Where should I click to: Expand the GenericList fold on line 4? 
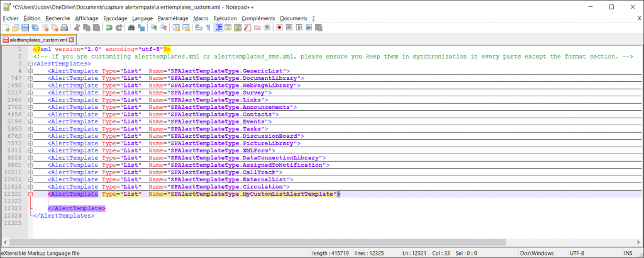pyautogui.click(x=30, y=71)
